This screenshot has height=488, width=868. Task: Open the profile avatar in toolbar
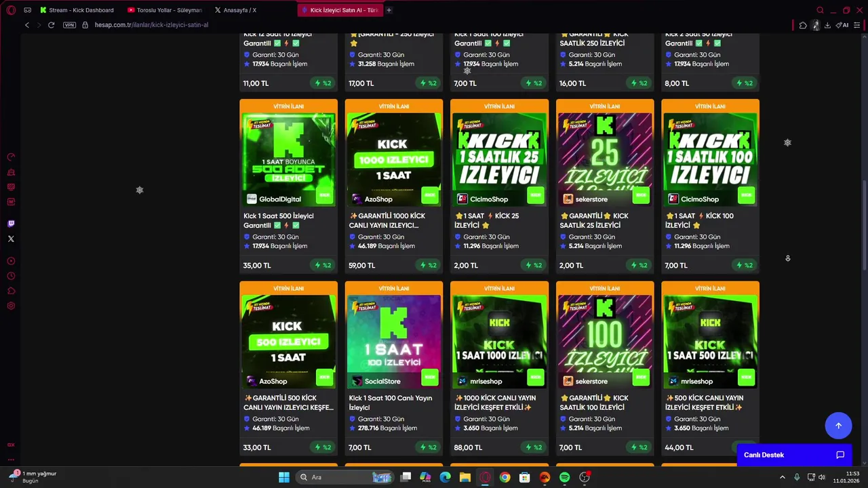(816, 25)
